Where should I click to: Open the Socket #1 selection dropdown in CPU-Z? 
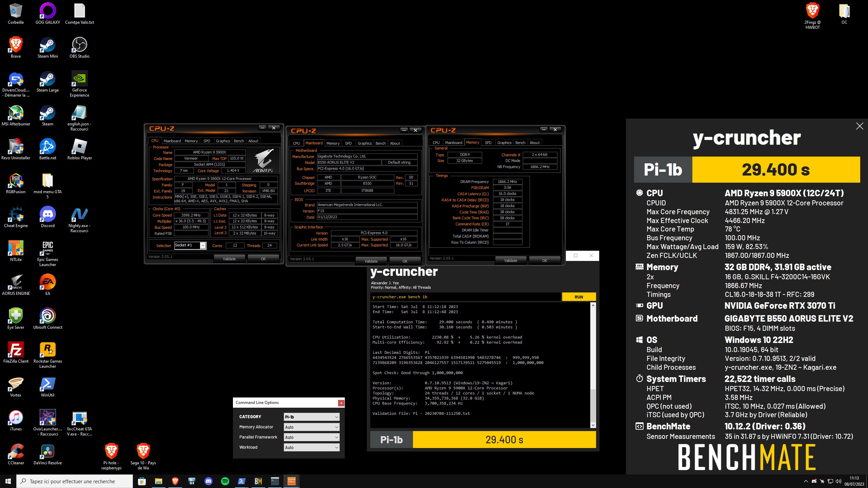(190, 245)
